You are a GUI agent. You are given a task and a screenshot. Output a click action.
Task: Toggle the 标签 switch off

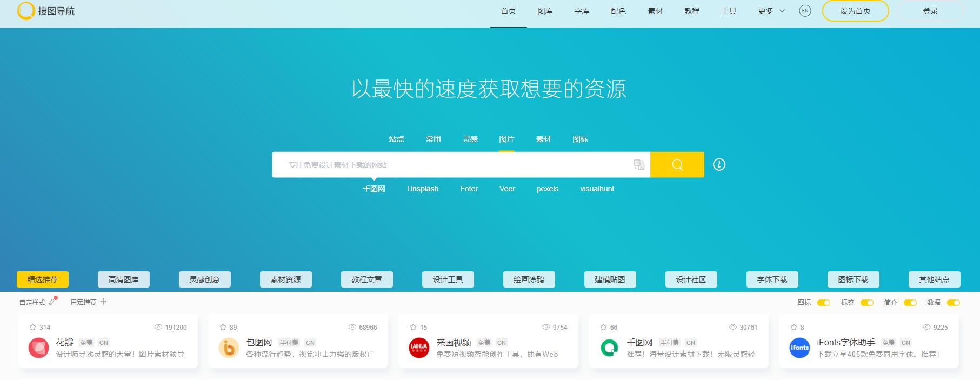[867, 303]
